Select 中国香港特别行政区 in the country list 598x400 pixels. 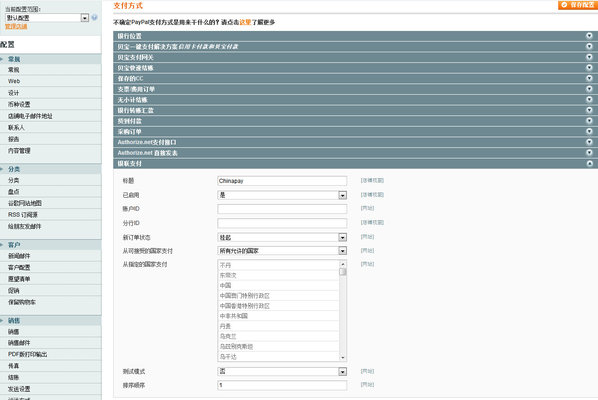pos(278,306)
